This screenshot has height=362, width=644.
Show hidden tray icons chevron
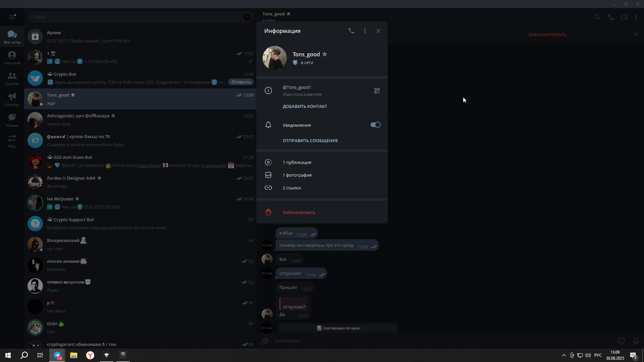[x=564, y=355]
